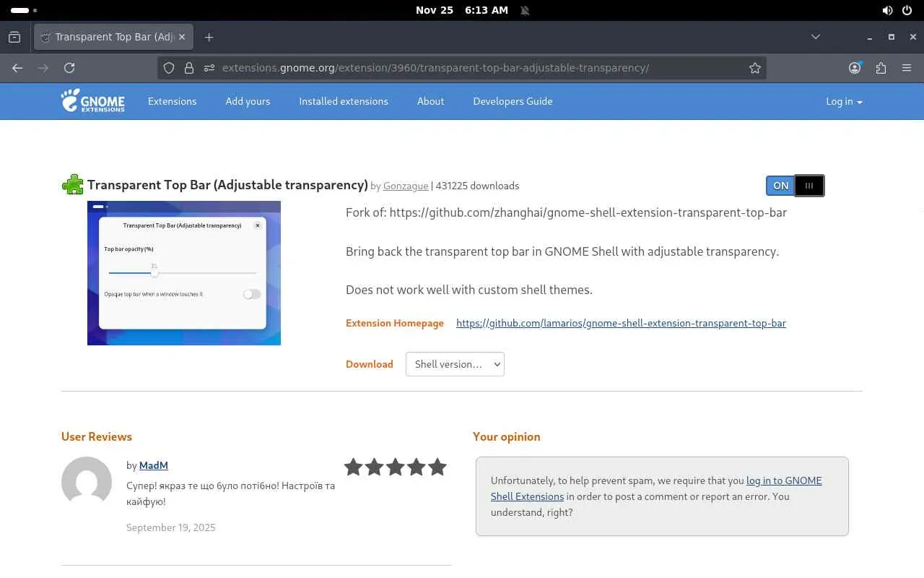This screenshot has width=924, height=578.
Task: Open the system power menu icon
Action: (907, 10)
